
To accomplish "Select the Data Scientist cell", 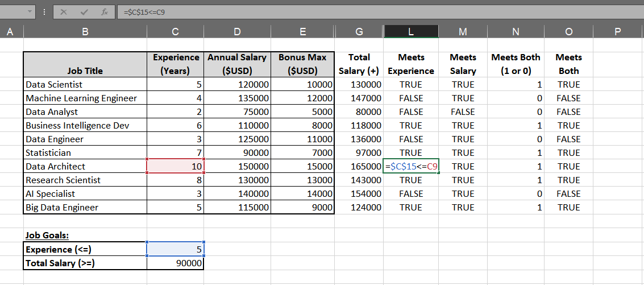I will [x=85, y=84].
